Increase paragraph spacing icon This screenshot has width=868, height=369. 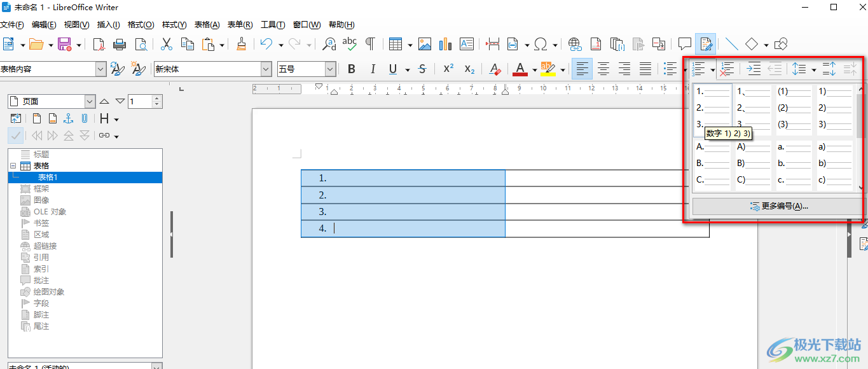[829, 69]
